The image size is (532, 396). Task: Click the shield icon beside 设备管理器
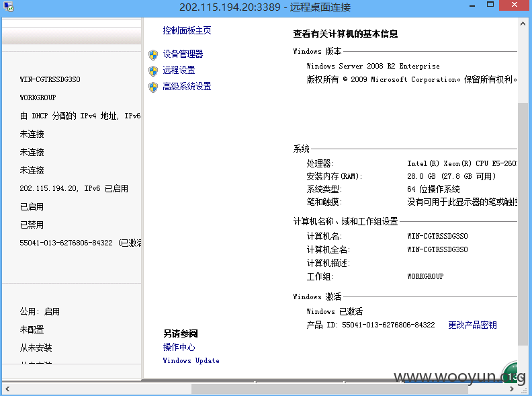click(x=153, y=54)
